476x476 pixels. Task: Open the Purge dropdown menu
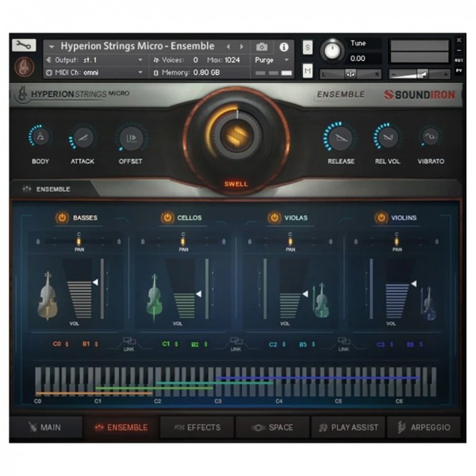(271, 60)
